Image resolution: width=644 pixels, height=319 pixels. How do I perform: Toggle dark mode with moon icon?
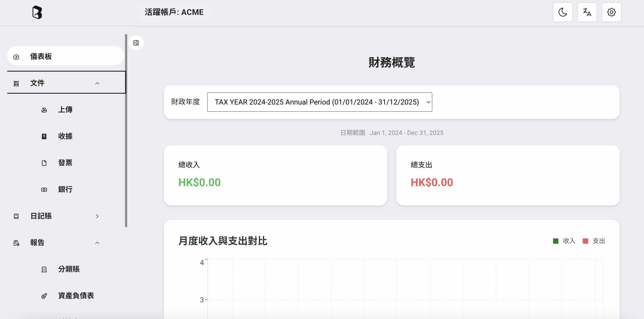(x=562, y=12)
